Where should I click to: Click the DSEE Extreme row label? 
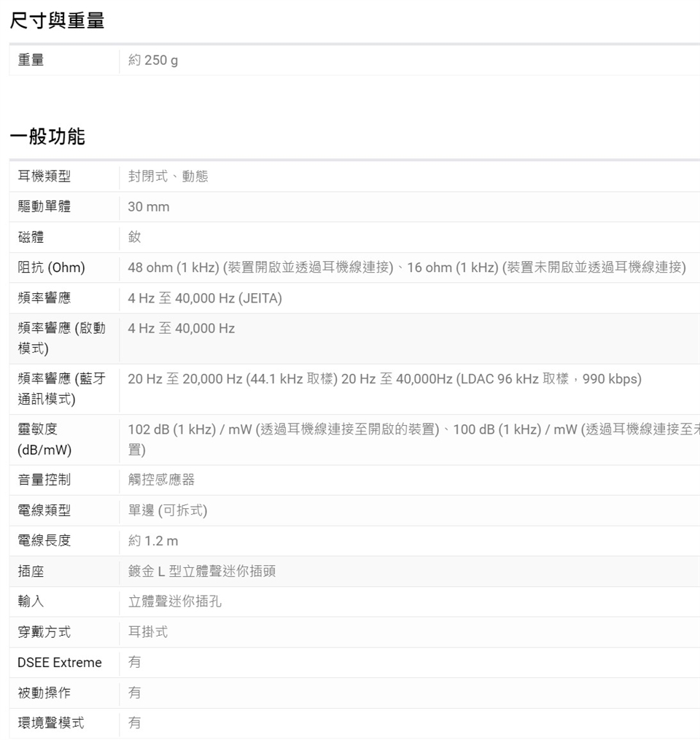(x=59, y=663)
